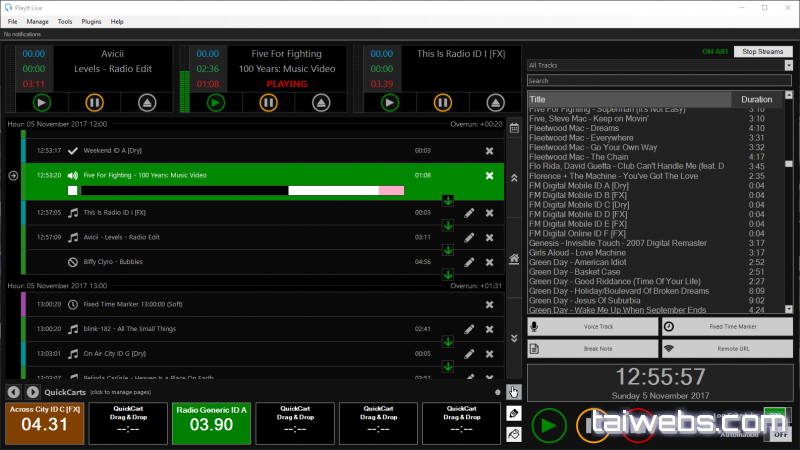Viewport: 800px width, 450px height.
Task: Open the Manage menu
Action: coord(37,21)
